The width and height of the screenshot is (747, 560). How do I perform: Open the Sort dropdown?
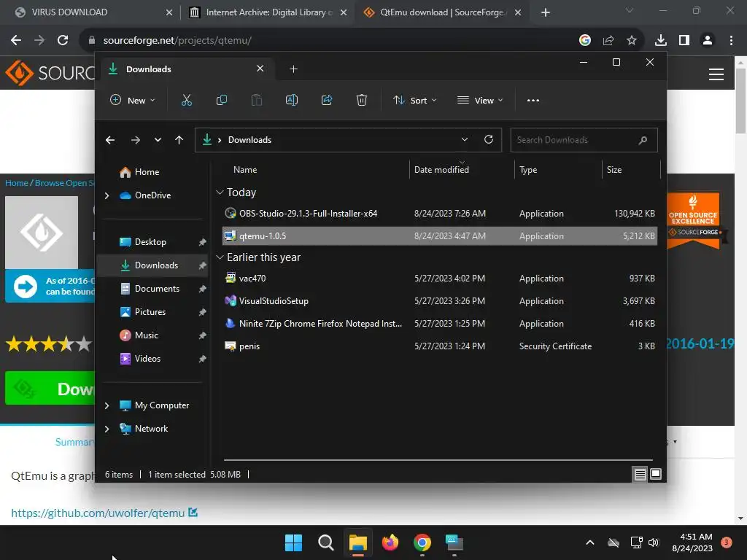click(414, 101)
